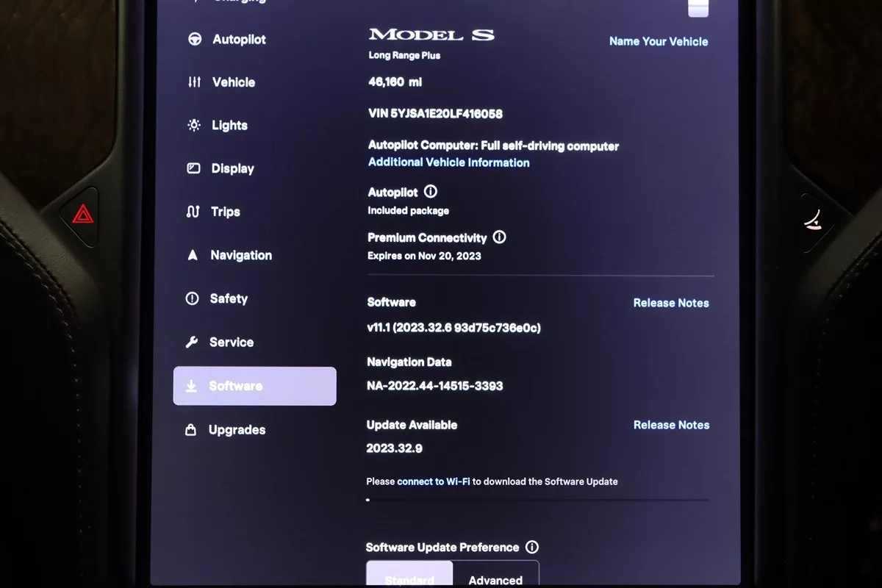Open Premium Connectivity info icon
Screen dimensions: 882x588
(x=500, y=237)
